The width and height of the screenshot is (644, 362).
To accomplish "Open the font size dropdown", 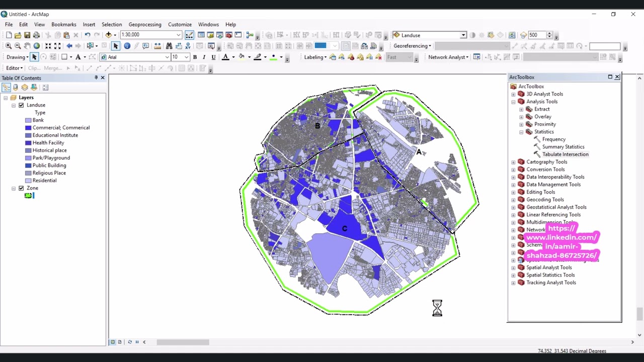I will pos(187,57).
